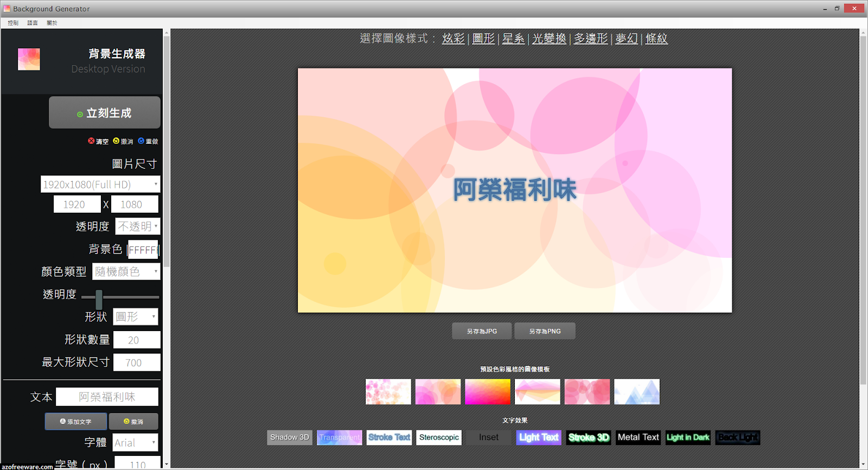Screen dimensions: 868x470
Task: Open the Arial font dropdown
Action: [x=136, y=443]
